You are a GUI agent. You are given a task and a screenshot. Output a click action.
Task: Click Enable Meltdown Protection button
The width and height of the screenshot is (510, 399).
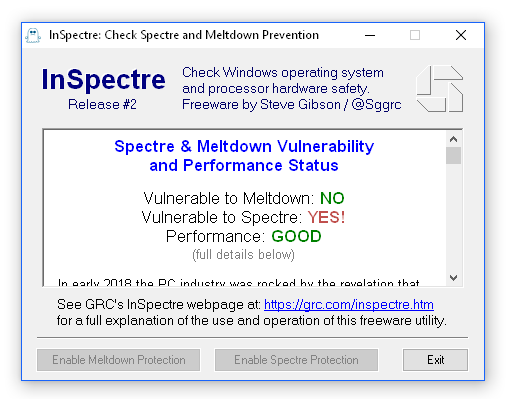click(119, 360)
